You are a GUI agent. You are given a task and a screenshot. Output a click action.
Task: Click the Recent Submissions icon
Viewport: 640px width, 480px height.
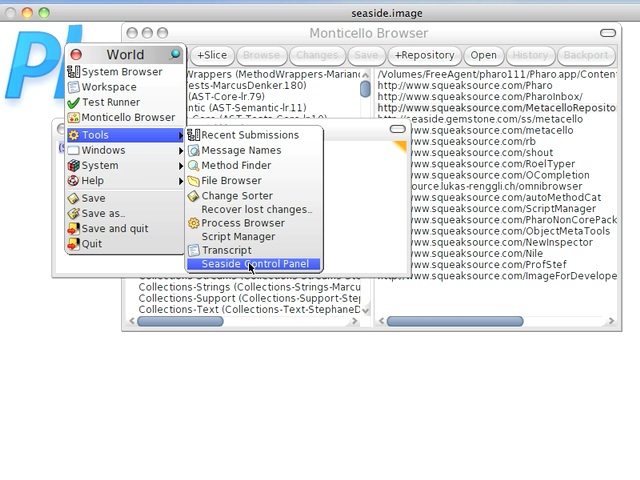[193, 135]
